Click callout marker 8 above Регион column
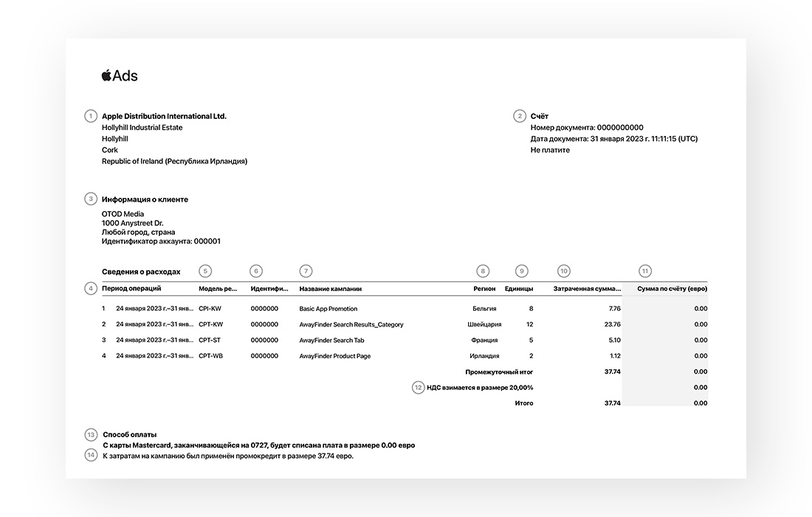Image resolution: width=812 pixels, height=517 pixels. pyautogui.click(x=483, y=271)
